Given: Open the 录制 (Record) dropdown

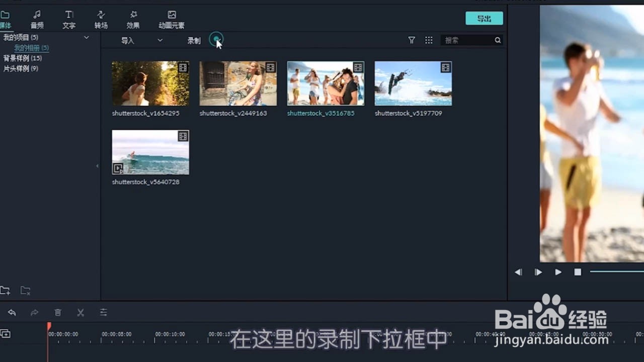Looking at the screenshot, I should [216, 40].
